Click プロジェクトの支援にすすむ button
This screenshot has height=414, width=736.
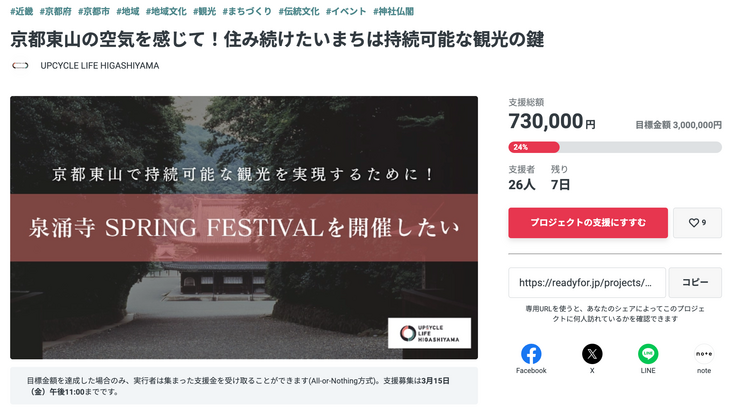pyautogui.click(x=587, y=222)
